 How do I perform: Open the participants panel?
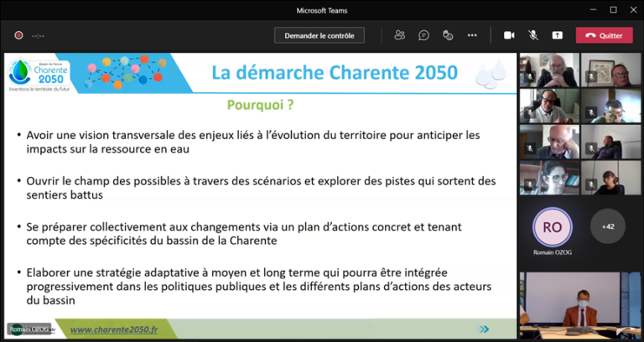coord(400,35)
